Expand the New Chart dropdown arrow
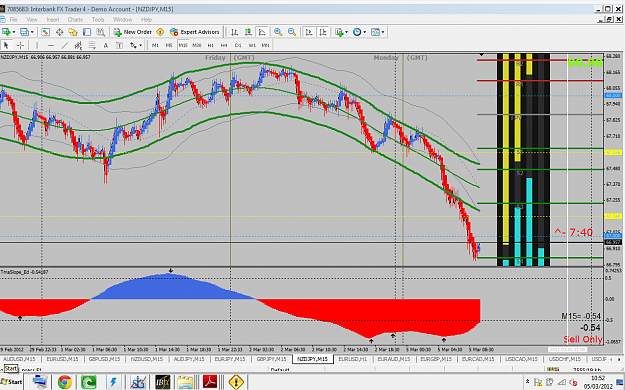This screenshot has height=390, width=625. (x=14, y=32)
